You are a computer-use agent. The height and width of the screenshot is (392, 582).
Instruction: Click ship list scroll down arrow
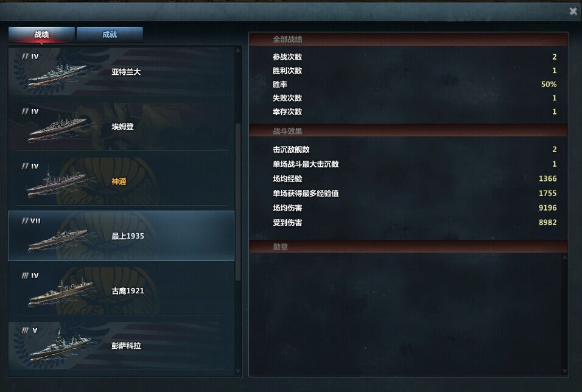(x=238, y=371)
